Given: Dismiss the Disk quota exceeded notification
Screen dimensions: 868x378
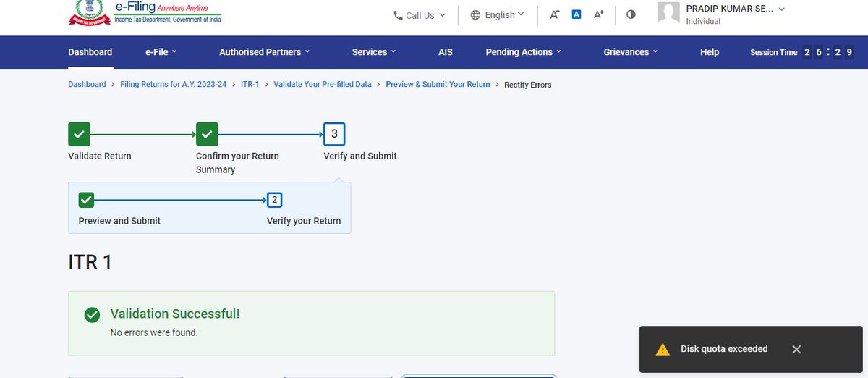Looking at the screenshot, I should (796, 349).
